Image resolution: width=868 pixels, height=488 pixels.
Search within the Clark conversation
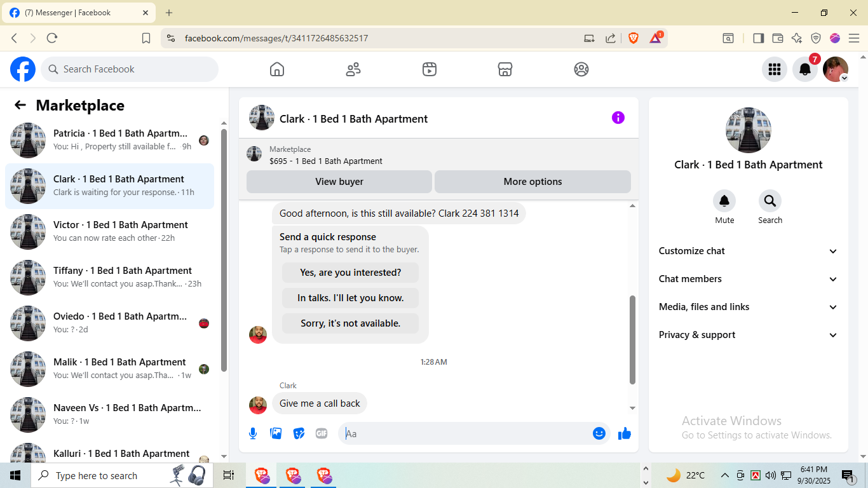(770, 201)
